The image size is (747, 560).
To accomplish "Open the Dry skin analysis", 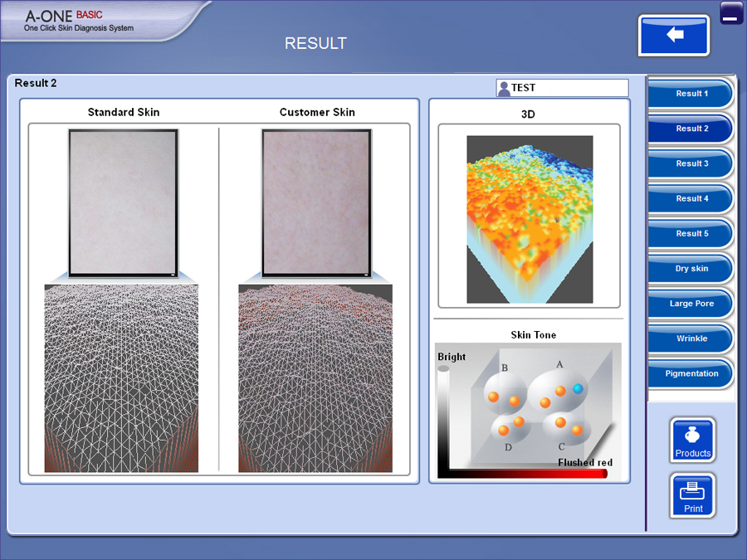I will click(691, 269).
